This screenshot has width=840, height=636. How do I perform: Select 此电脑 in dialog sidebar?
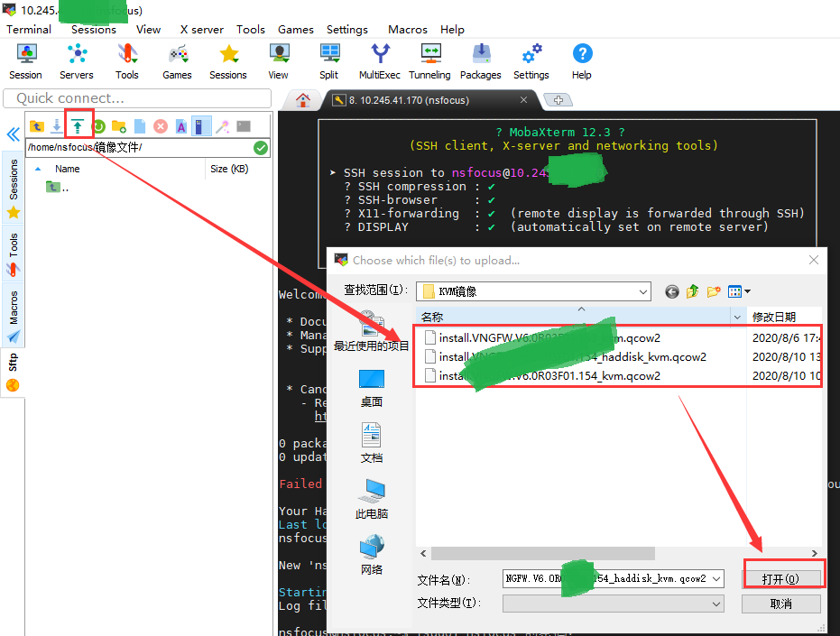click(x=371, y=500)
